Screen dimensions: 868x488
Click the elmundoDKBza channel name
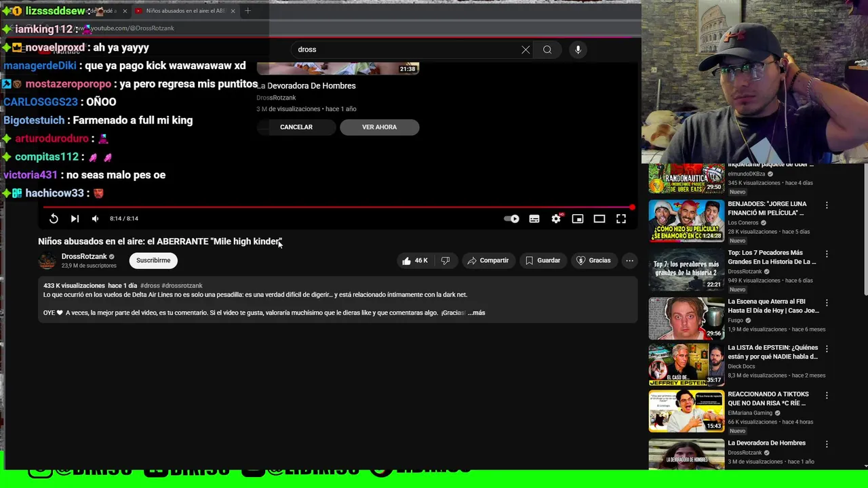pos(747,174)
